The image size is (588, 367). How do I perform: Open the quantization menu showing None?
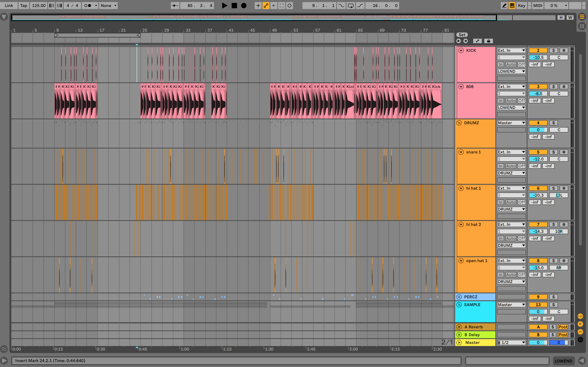click(x=108, y=6)
